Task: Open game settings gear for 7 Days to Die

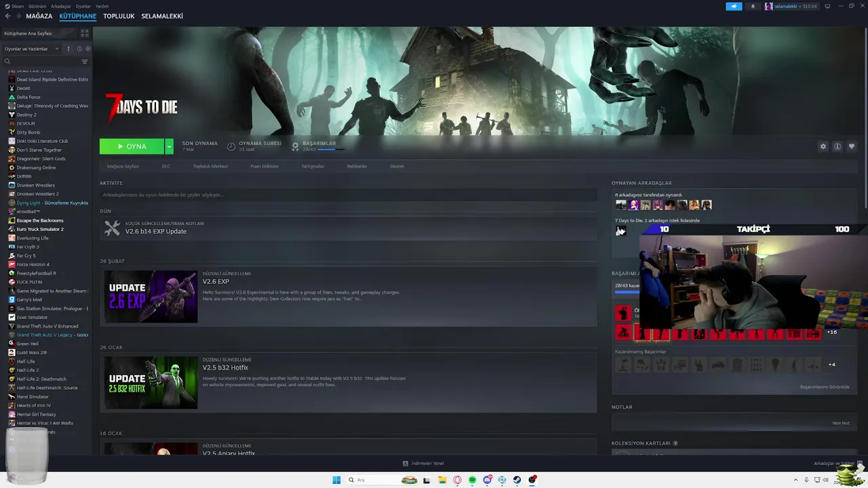Action: click(x=823, y=146)
